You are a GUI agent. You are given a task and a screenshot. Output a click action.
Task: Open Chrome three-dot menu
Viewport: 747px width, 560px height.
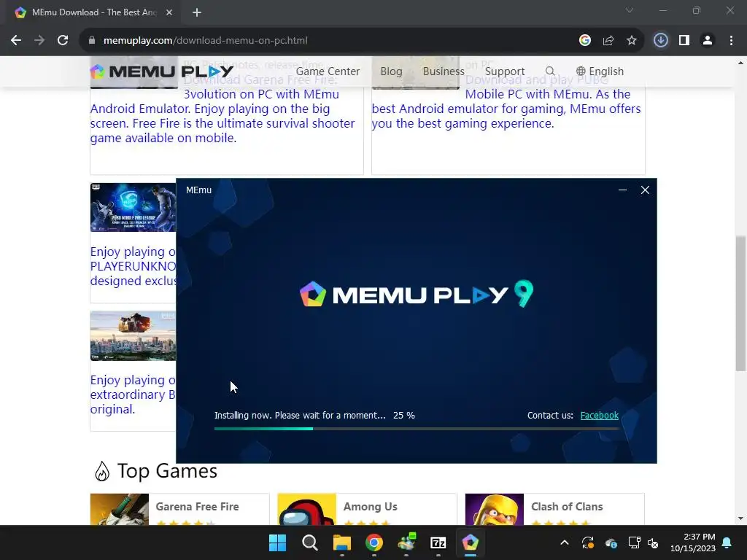731,41
